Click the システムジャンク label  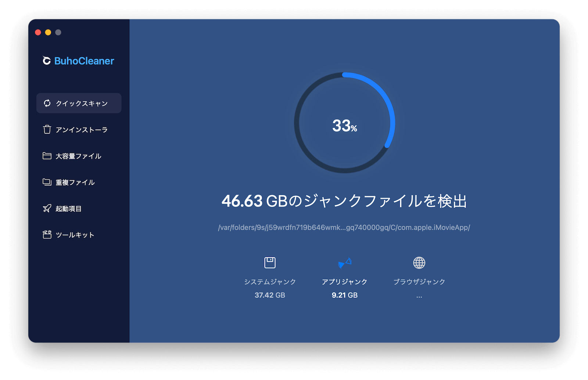[x=270, y=282]
